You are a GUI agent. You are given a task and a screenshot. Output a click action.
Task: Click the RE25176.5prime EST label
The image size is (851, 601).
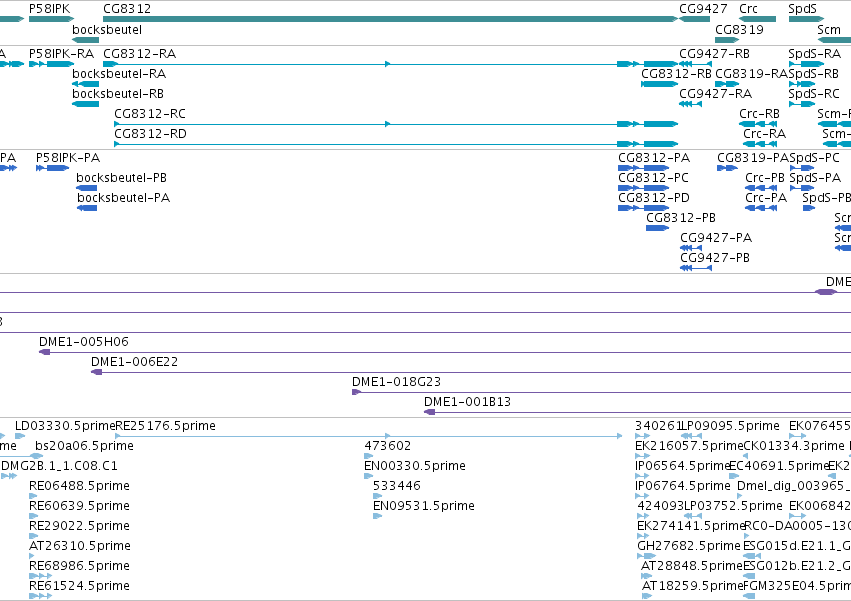[166, 426]
